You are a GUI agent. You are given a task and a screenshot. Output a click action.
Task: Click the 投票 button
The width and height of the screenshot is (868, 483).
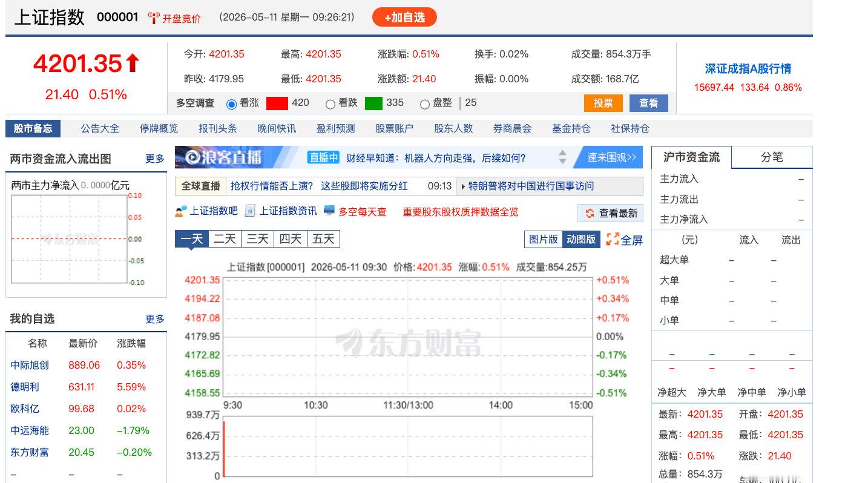(x=603, y=103)
